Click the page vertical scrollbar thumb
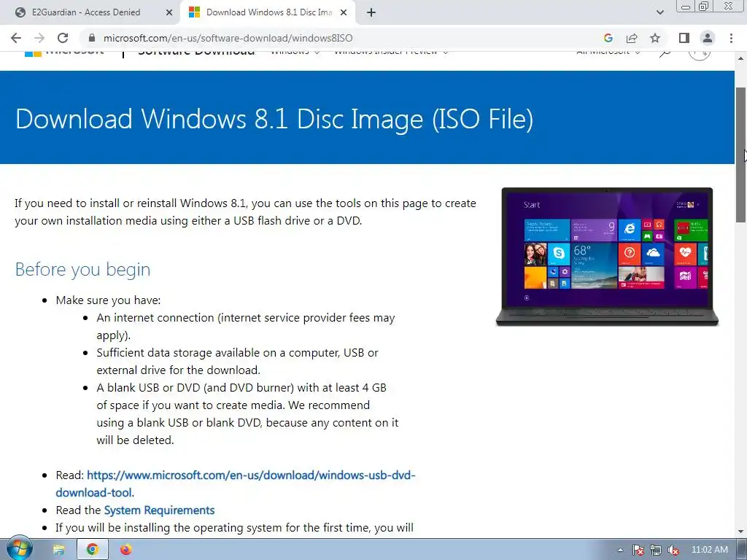The height and width of the screenshot is (560, 747). click(x=741, y=155)
